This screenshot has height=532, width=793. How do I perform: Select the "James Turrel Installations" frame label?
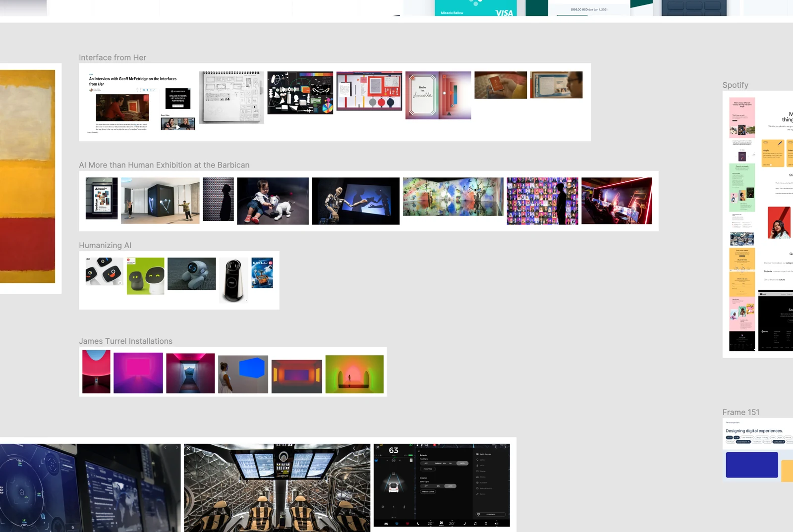126,341
